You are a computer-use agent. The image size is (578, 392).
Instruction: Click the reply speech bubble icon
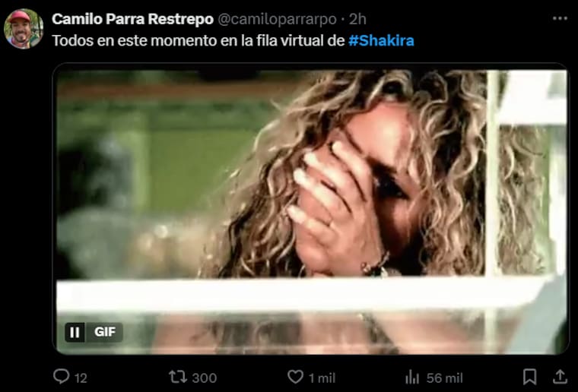point(61,377)
